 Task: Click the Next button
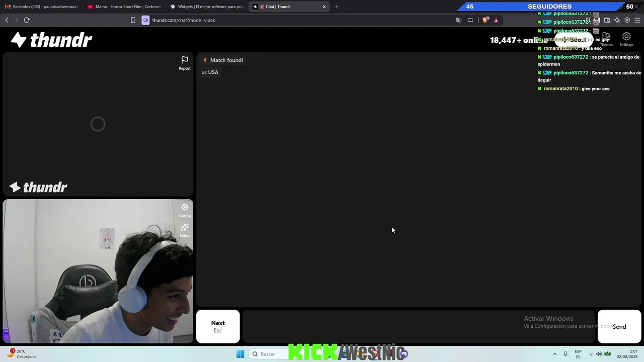click(218, 326)
